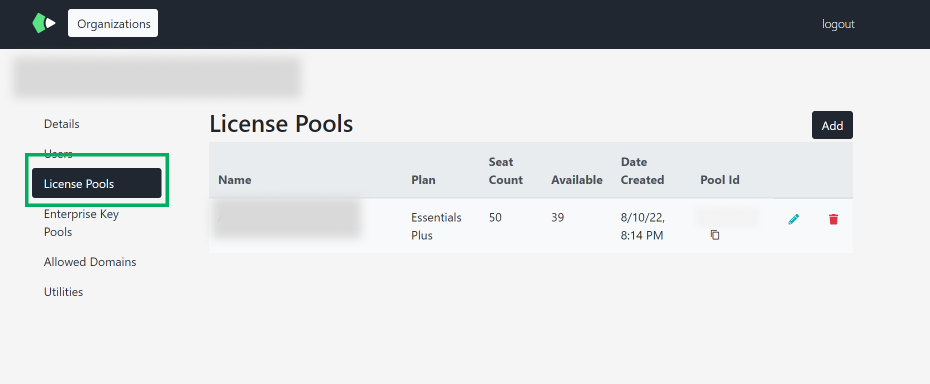
Task: Delete the license pool with trash icon
Action: [833, 220]
